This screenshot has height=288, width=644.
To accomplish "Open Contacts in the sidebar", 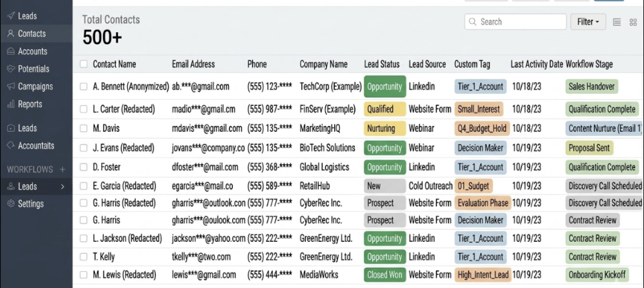I will (x=36, y=33).
